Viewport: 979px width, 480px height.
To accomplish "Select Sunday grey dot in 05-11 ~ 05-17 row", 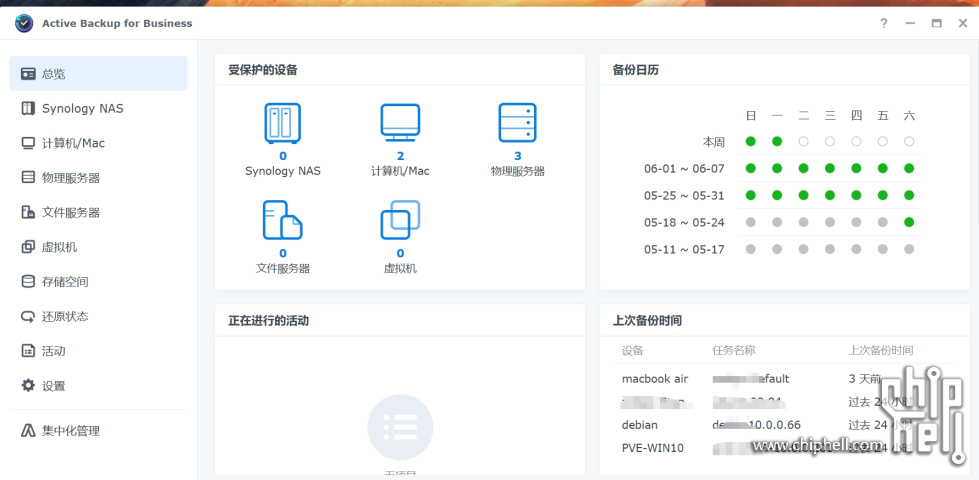I will [750, 249].
